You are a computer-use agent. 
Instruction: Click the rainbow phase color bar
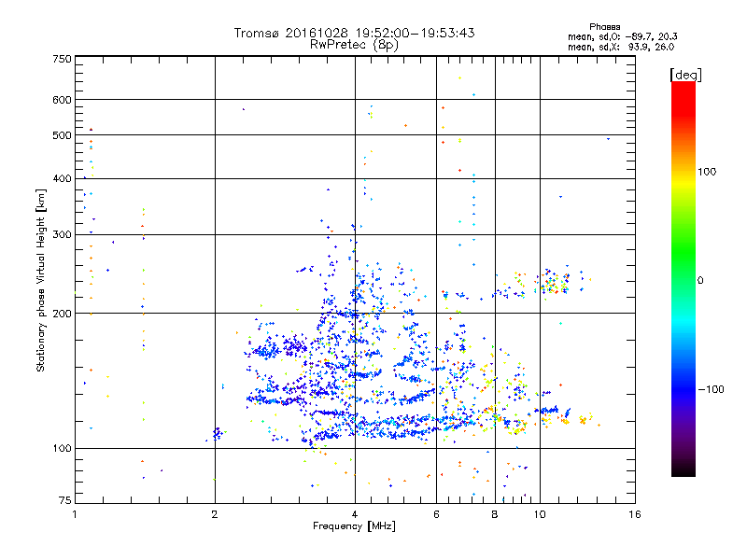click(x=684, y=278)
